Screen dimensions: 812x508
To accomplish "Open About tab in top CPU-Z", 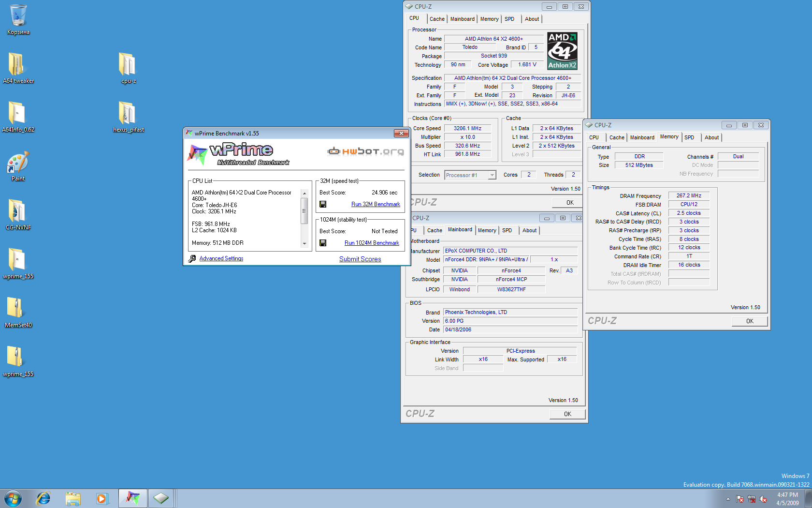I will point(532,19).
